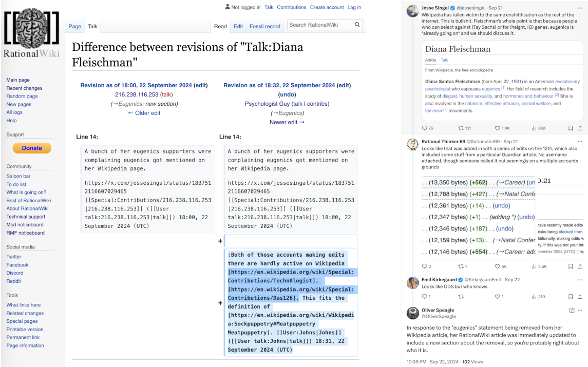Click Emil Kirkegaard's profile avatar
This screenshot has width=588, height=367.
[x=413, y=283]
